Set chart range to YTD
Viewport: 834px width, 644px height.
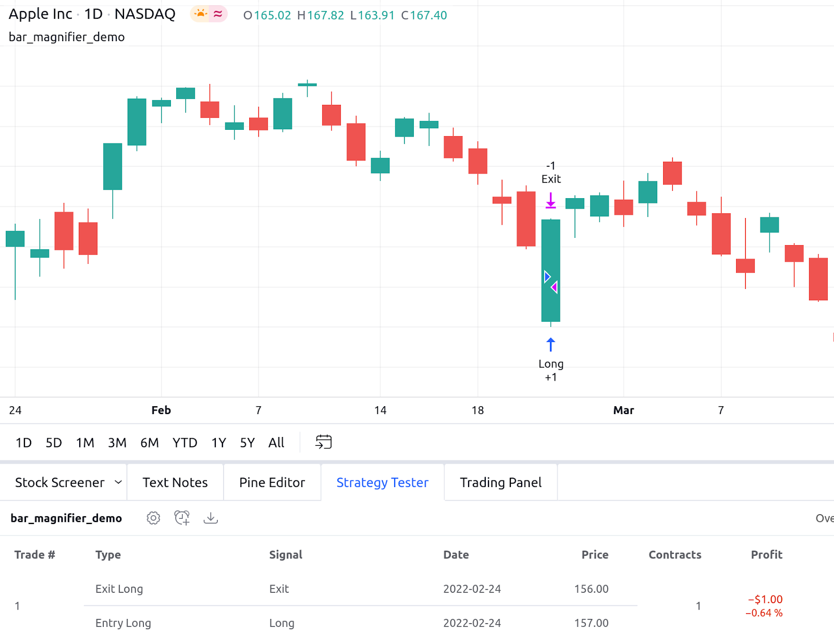point(185,443)
